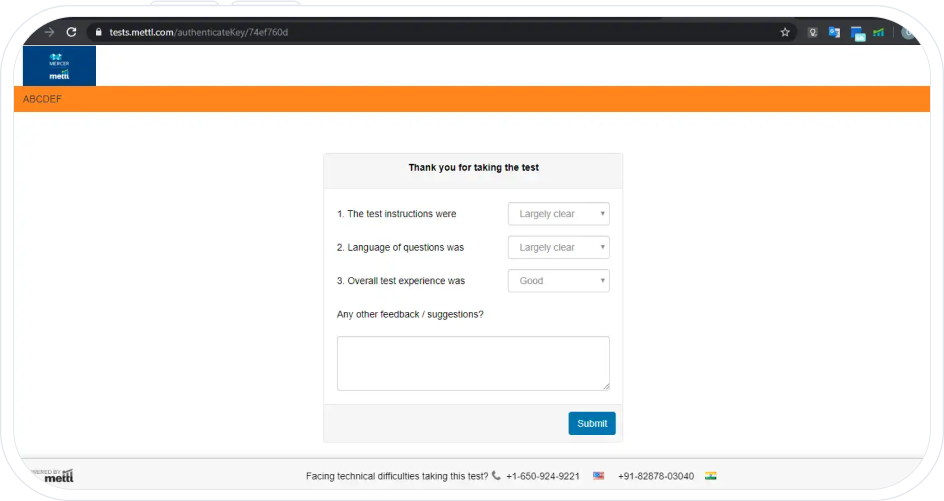Click the browser reload page icon
Image resolution: width=944 pixels, height=501 pixels.
click(71, 32)
